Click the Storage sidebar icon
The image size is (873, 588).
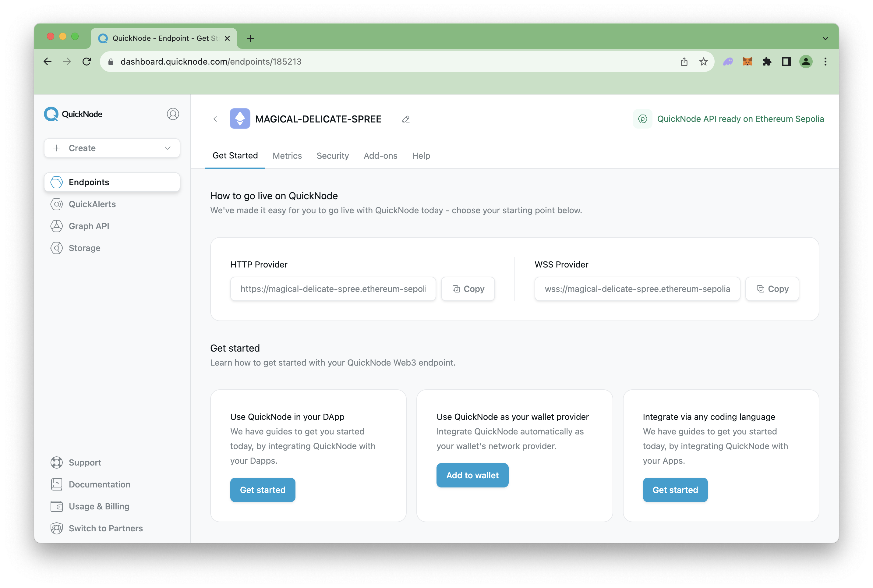57,248
